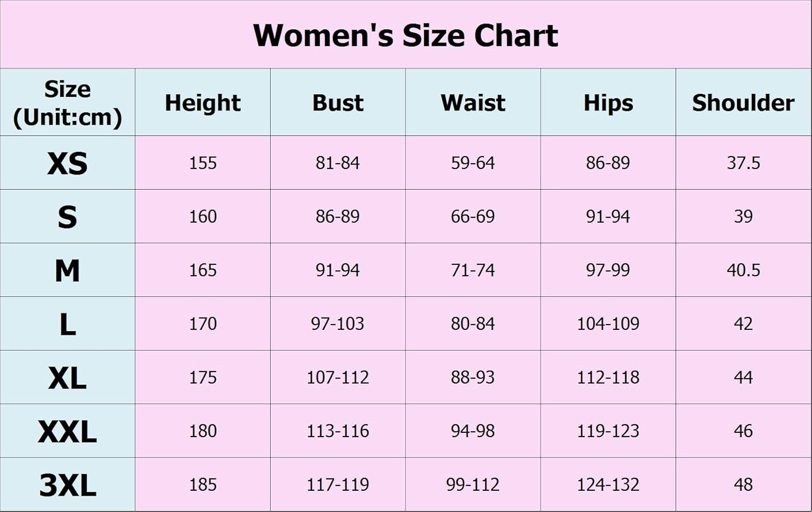Click the M size row label
The width and height of the screenshot is (812, 512).
pos(67,270)
